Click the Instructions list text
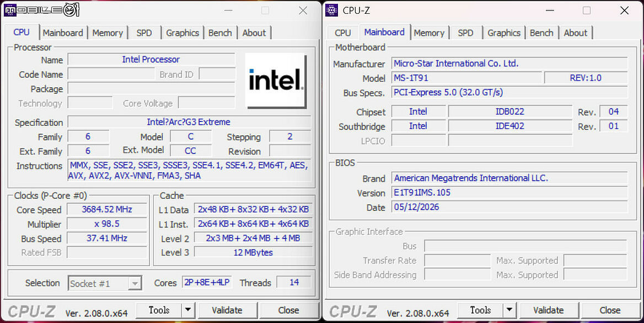 click(x=189, y=171)
